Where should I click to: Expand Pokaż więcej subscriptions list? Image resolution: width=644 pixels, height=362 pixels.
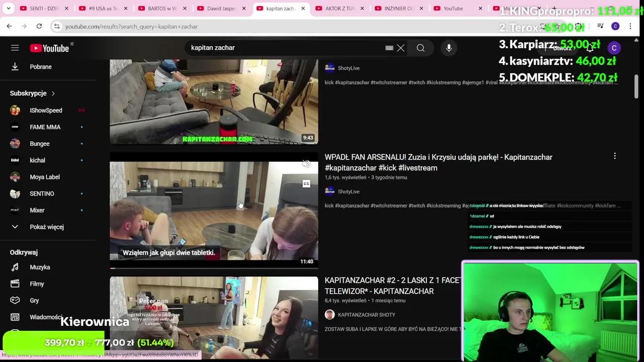pos(48,227)
